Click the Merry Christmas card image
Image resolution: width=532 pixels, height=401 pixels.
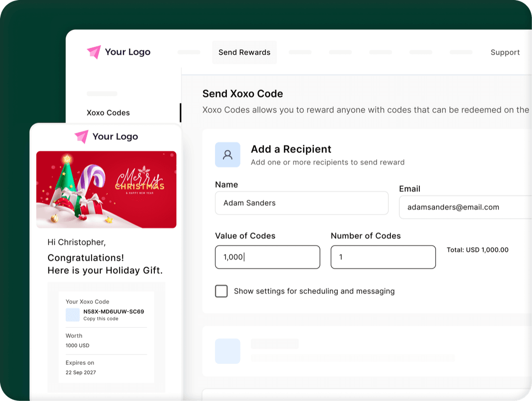tap(106, 189)
